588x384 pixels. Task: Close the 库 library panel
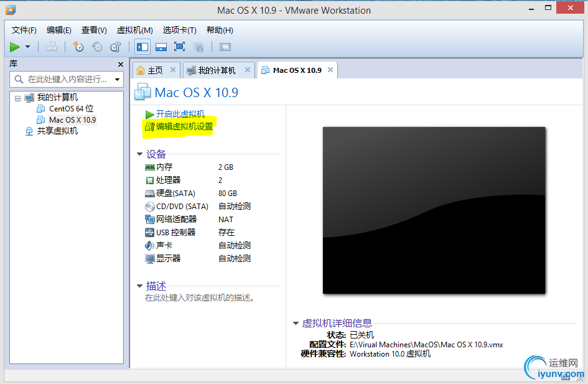(x=120, y=65)
